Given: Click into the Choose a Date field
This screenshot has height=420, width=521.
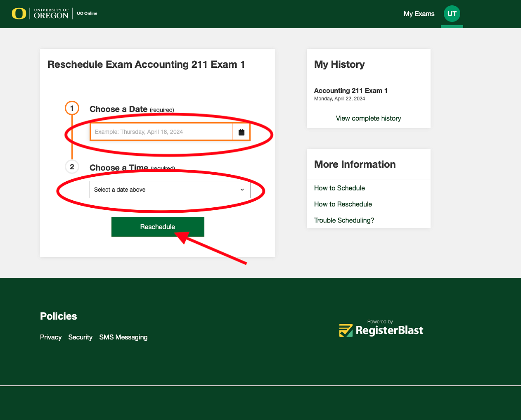Looking at the screenshot, I should (161, 132).
